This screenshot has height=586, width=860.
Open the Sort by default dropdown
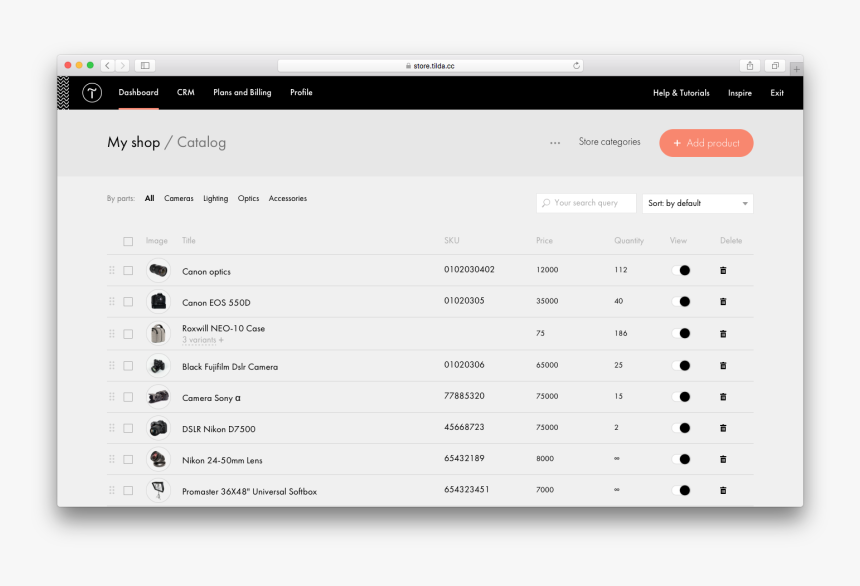pyautogui.click(x=698, y=203)
